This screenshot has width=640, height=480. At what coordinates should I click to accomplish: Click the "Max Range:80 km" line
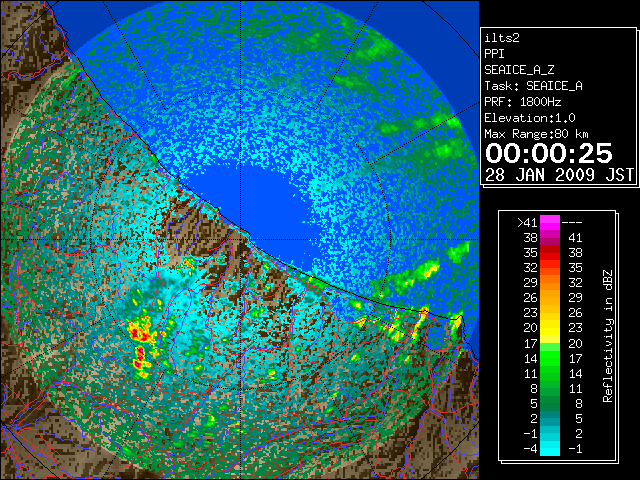coord(536,134)
